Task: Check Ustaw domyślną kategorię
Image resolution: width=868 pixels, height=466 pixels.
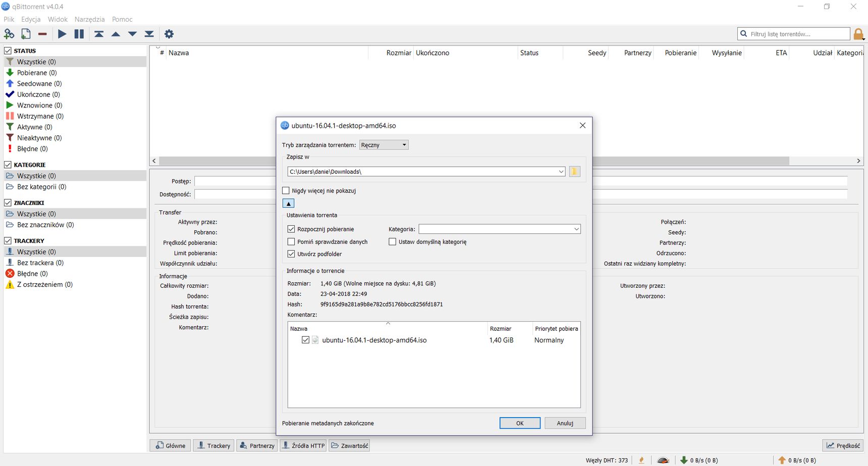Action: [392, 242]
